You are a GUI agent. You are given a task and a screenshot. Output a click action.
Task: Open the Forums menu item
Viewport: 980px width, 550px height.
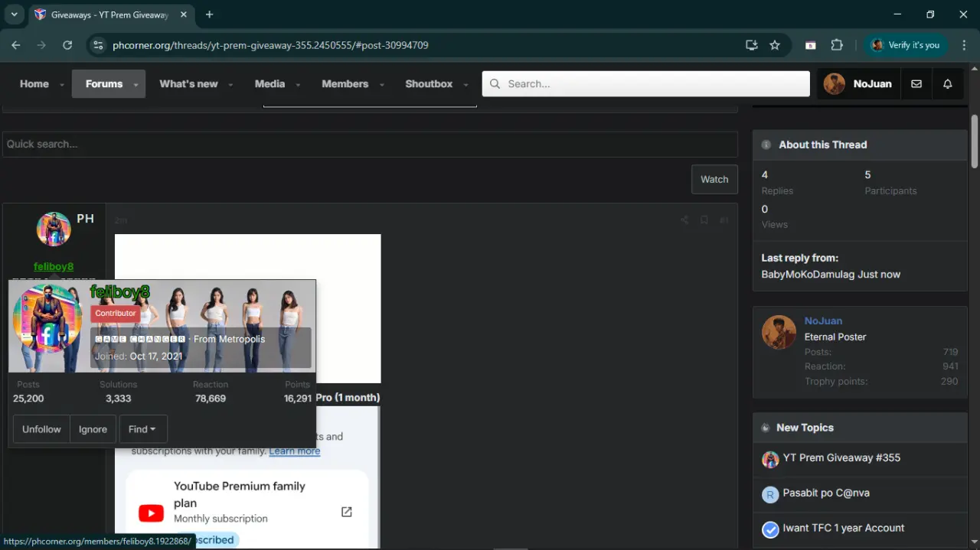pyautogui.click(x=104, y=83)
